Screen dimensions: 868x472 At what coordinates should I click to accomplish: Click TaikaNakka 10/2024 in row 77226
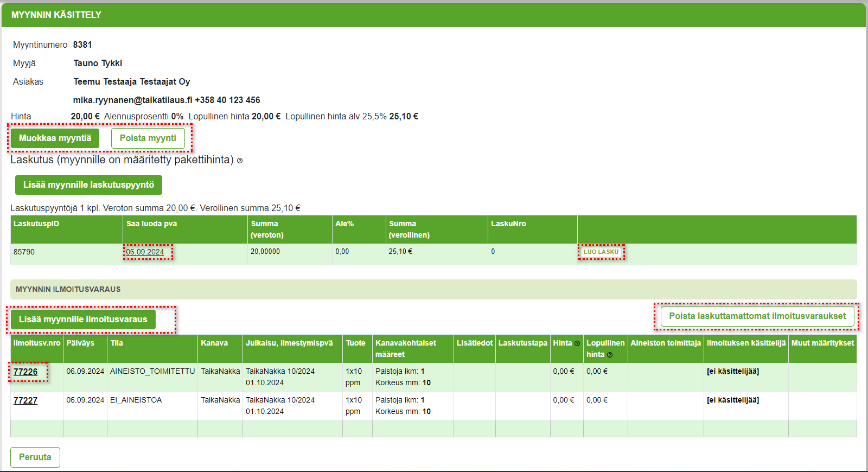pos(280,371)
